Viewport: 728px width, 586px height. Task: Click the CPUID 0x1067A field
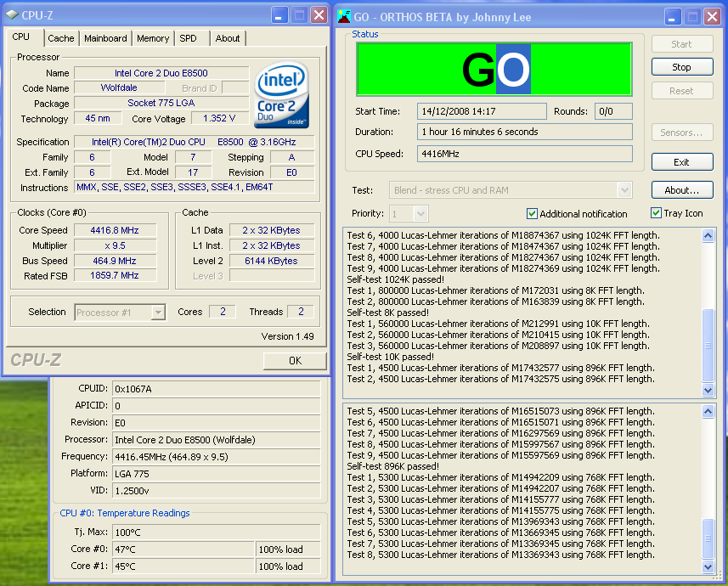[216, 389]
